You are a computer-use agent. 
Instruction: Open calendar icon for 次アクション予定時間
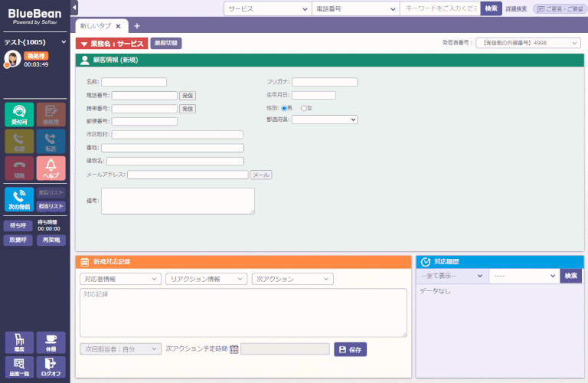point(234,349)
